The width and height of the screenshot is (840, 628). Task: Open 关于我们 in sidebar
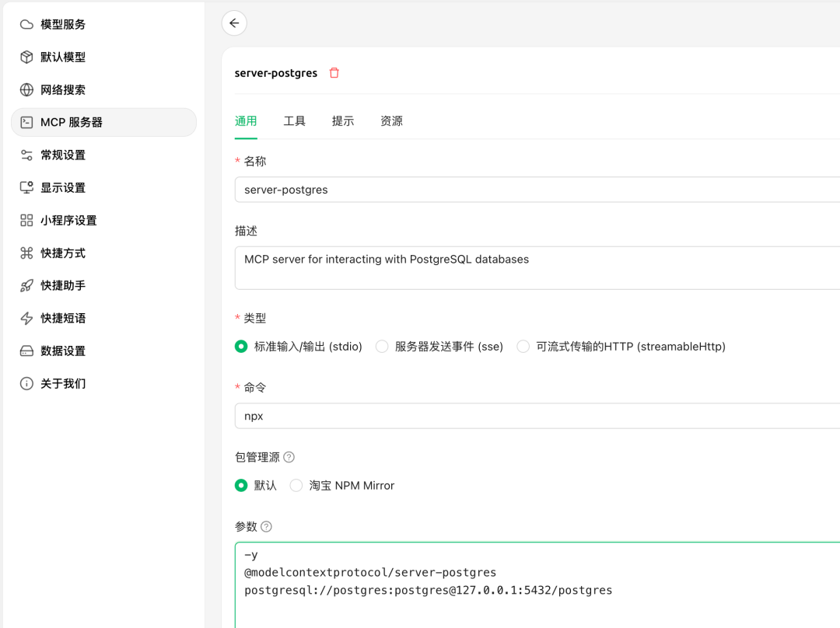pyautogui.click(x=63, y=383)
